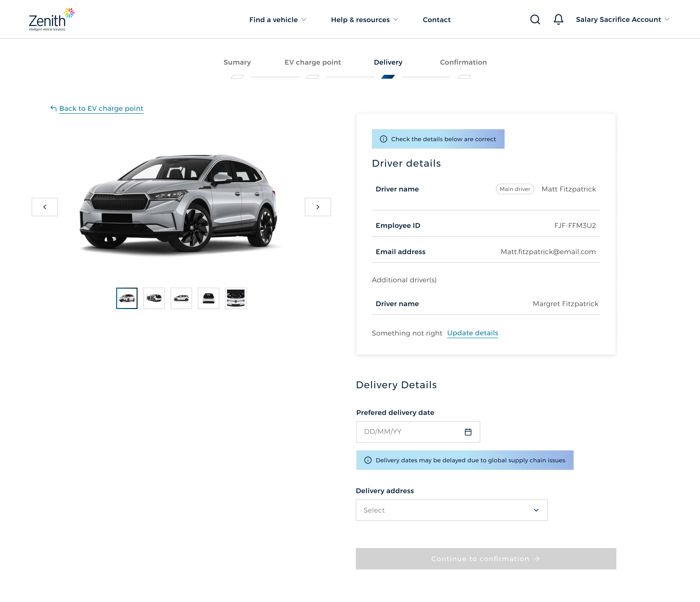Click the Main driver badge
Image resolution: width=700 pixels, height=602 pixels.
515,189
